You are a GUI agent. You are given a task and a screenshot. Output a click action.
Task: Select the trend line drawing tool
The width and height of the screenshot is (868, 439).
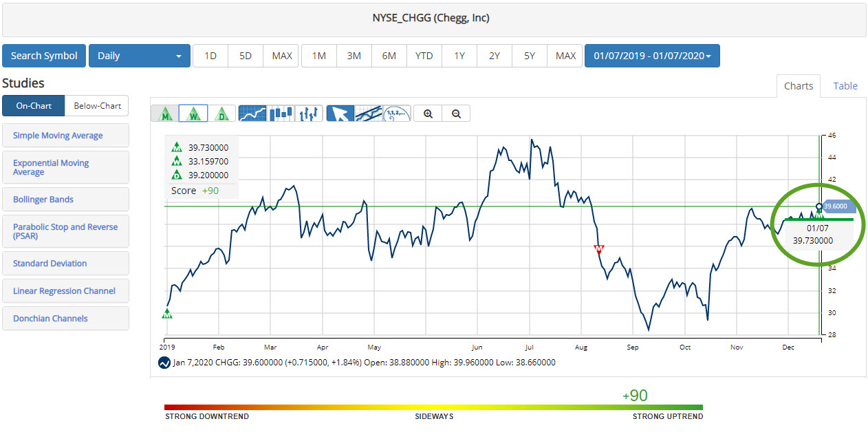pyautogui.click(x=369, y=114)
